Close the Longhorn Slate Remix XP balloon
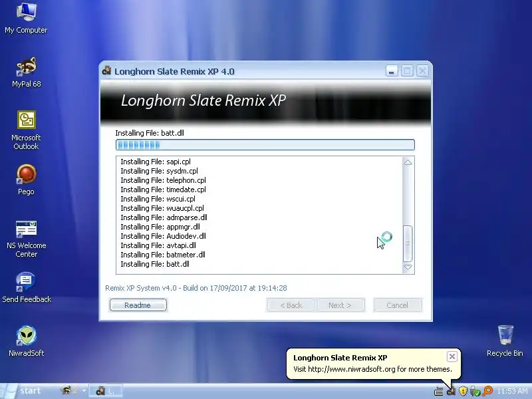Image resolution: width=532 pixels, height=399 pixels. 452,356
